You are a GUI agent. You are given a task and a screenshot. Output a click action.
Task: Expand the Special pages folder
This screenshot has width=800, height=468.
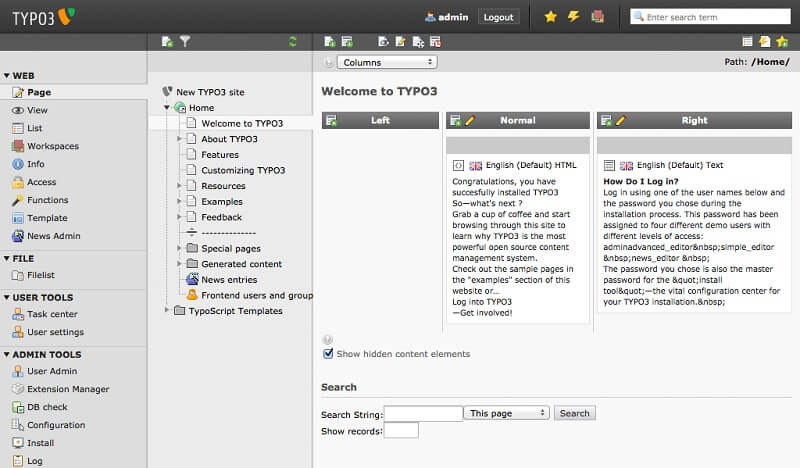[179, 248]
